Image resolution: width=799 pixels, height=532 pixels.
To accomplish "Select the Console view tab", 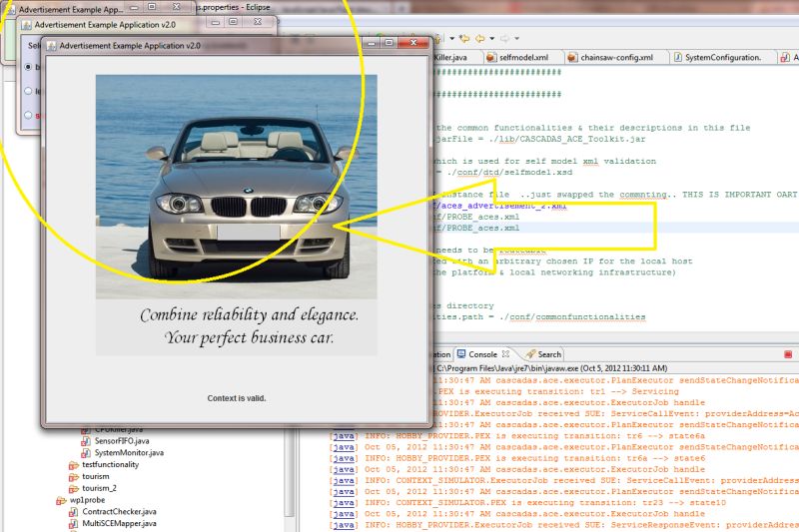I will pos(482,354).
